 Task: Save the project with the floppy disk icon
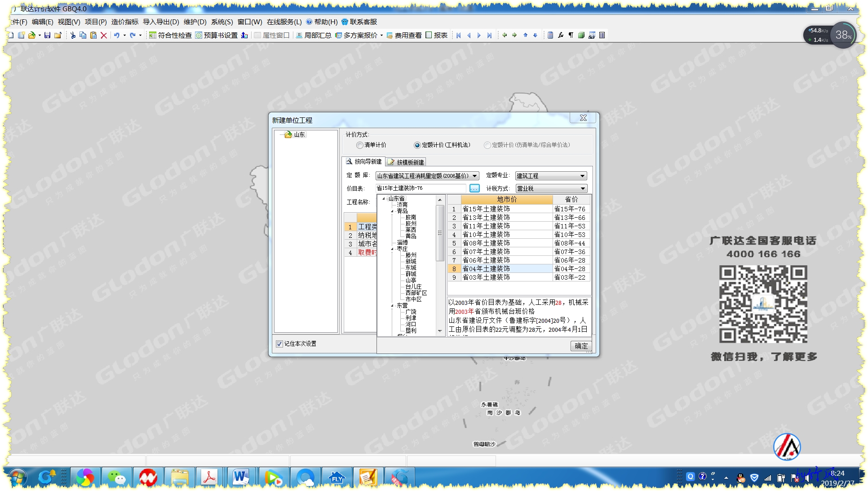point(47,35)
